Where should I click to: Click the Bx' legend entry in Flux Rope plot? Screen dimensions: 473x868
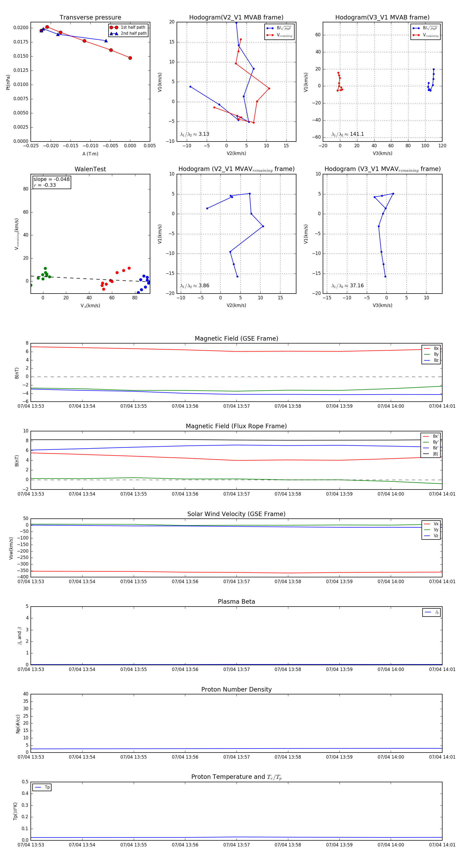pos(431,436)
